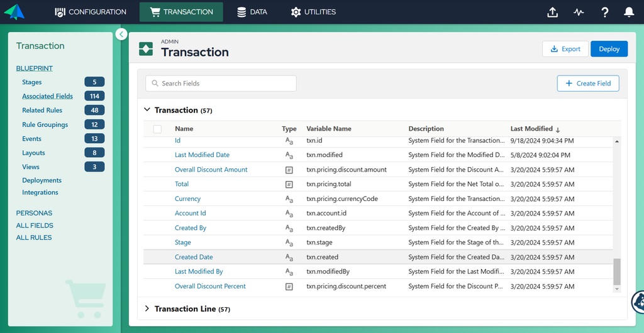Screen dimensions: 644x333
Task: Click the Deploy button
Action: (x=609, y=49)
